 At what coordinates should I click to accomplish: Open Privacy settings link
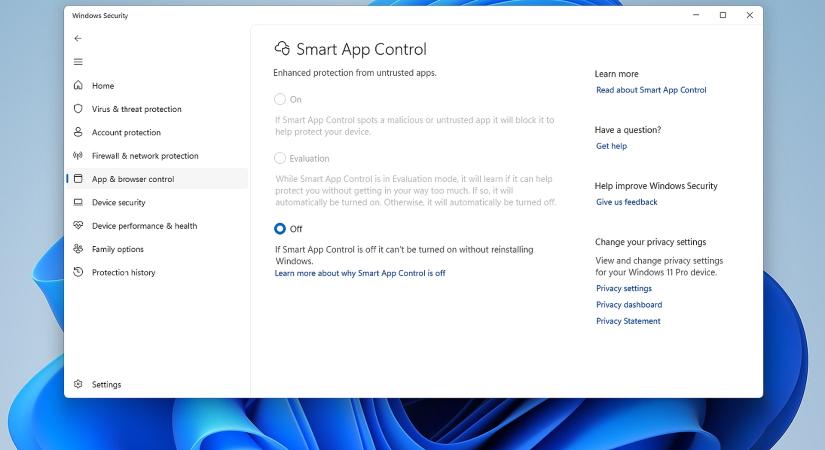[x=623, y=288]
